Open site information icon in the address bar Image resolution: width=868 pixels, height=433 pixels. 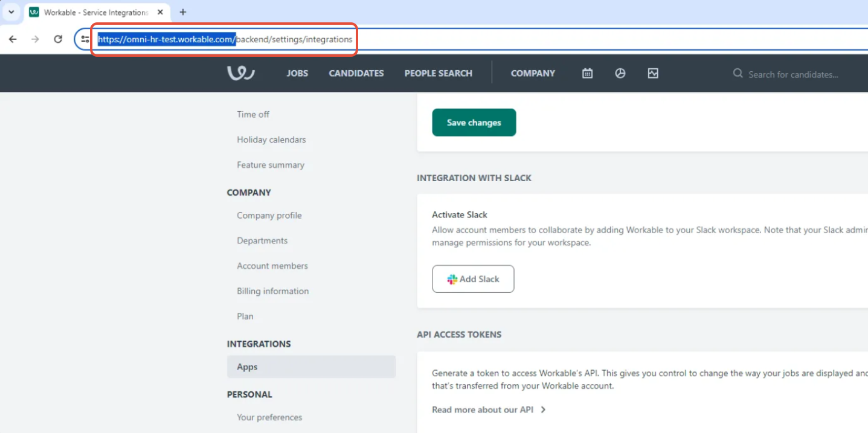pyautogui.click(x=85, y=39)
